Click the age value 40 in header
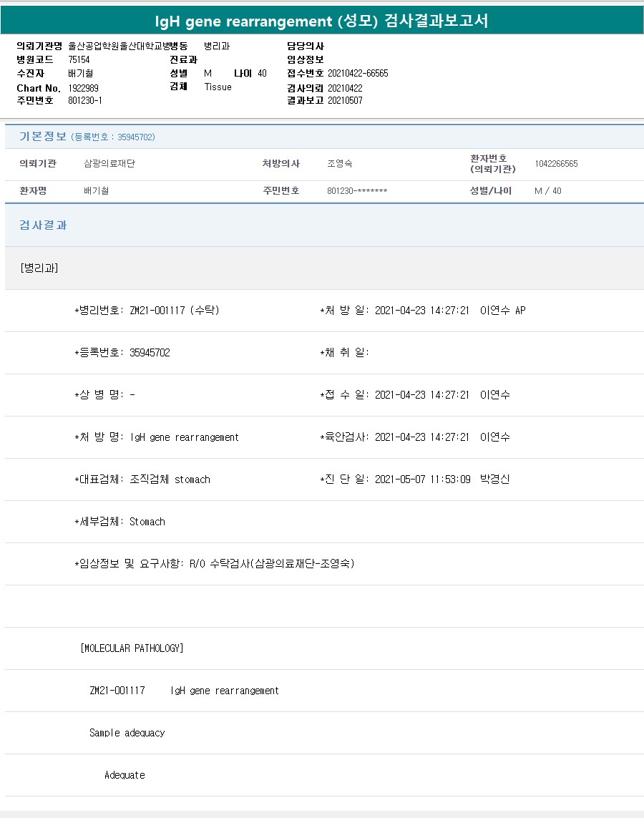 click(263, 74)
